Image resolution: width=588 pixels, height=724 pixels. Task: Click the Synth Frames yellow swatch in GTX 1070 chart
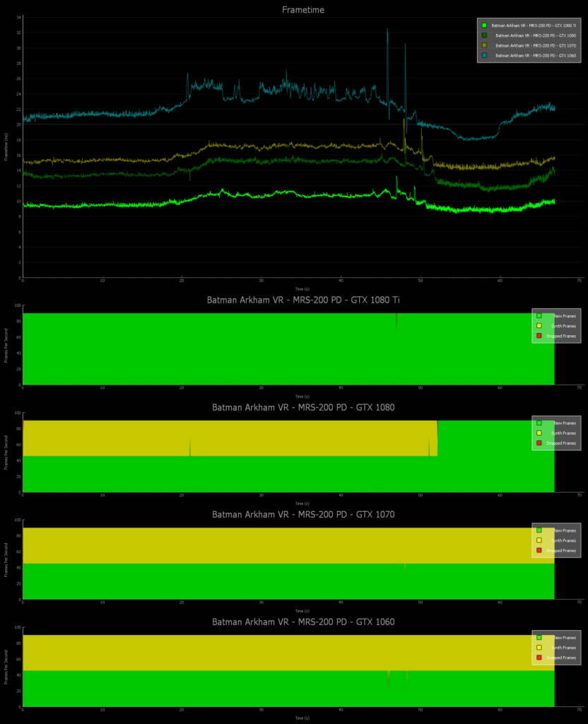coord(539,540)
